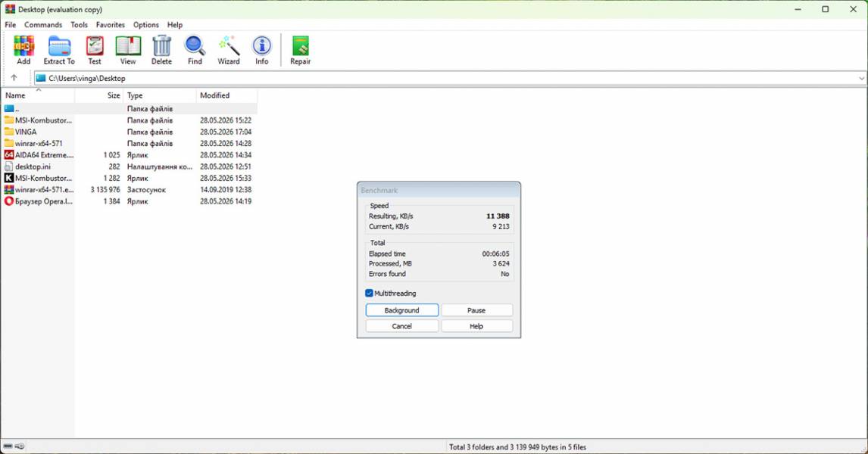Click the desktop.ini file icon
Screen dimensions: 868x454
[x=9, y=166]
